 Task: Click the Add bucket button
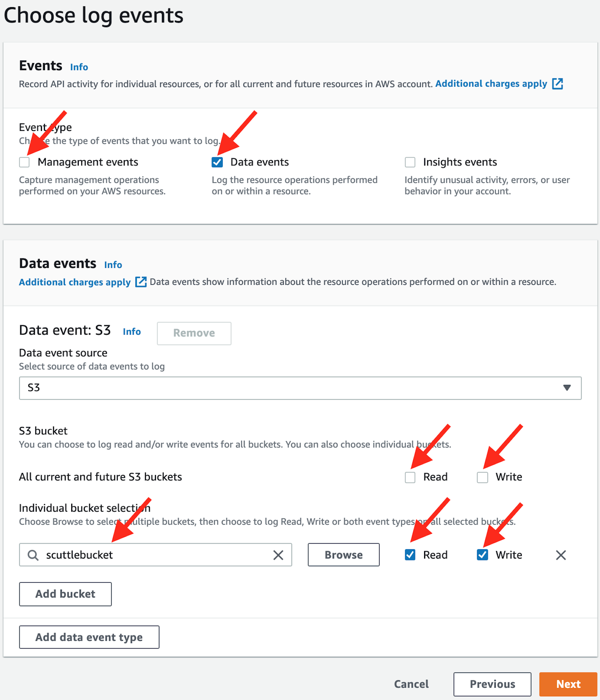click(x=65, y=594)
